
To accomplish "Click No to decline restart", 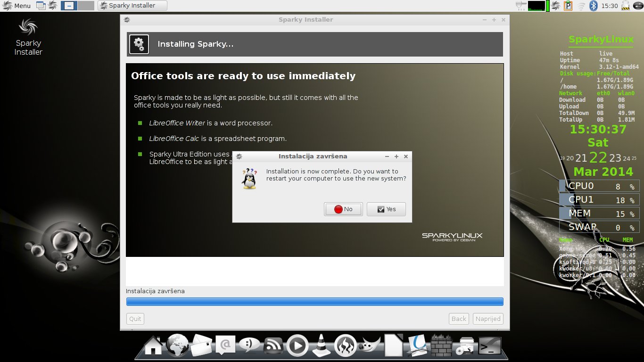I will 343,209.
